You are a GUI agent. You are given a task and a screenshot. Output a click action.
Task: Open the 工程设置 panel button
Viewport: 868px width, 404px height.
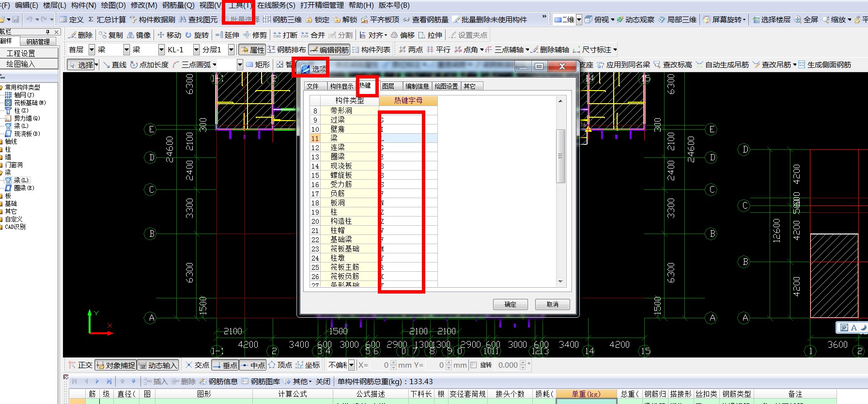30,53
